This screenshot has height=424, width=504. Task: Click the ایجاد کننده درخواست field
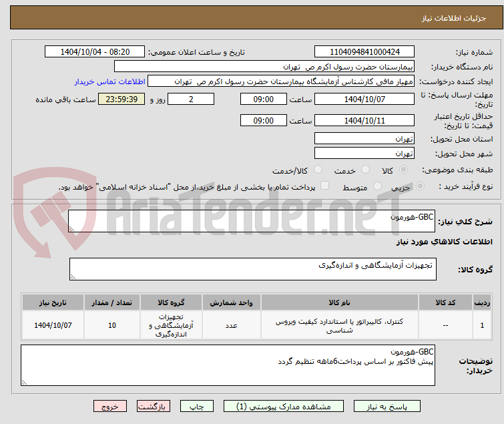click(x=281, y=81)
